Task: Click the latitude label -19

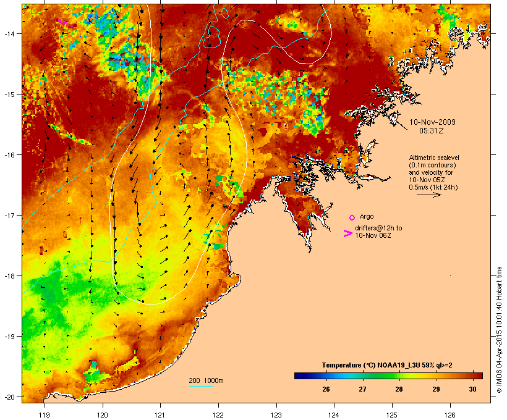Action: pos(9,337)
